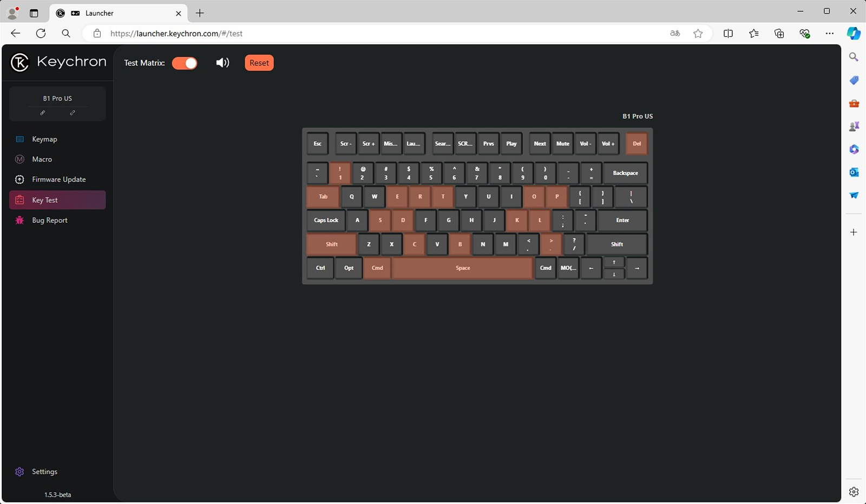Click the Mute key in the top row
The image size is (866, 504).
click(x=563, y=144)
